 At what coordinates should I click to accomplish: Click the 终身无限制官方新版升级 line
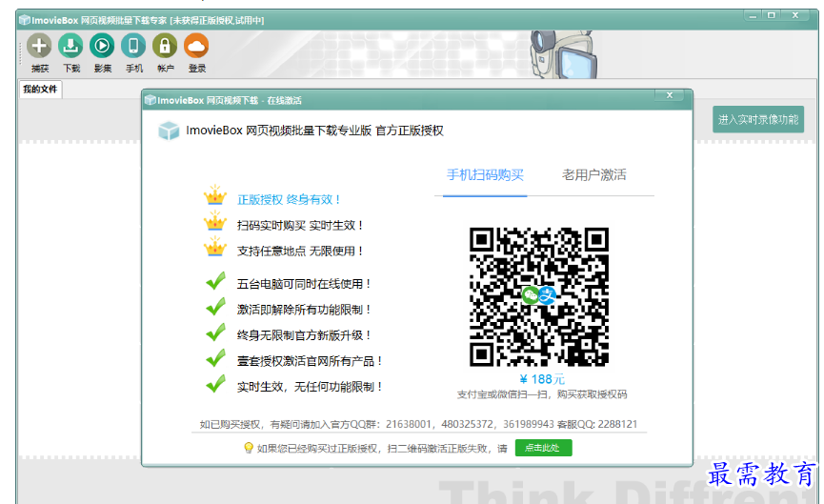click(x=304, y=335)
